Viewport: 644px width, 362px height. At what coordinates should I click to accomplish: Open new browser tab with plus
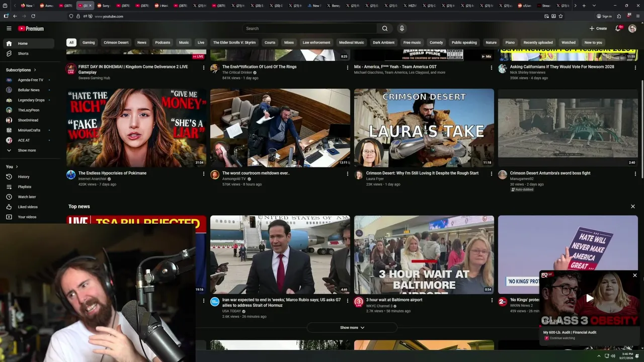584,6
